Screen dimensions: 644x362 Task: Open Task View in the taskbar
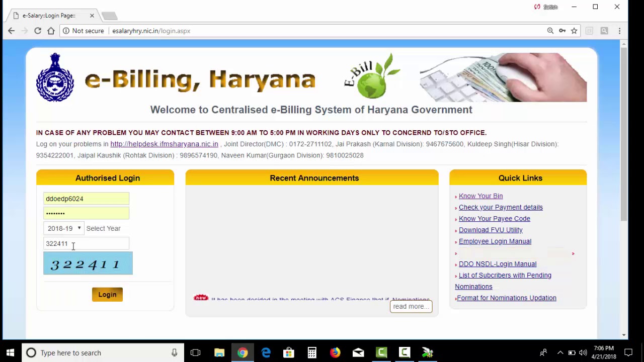pyautogui.click(x=196, y=352)
